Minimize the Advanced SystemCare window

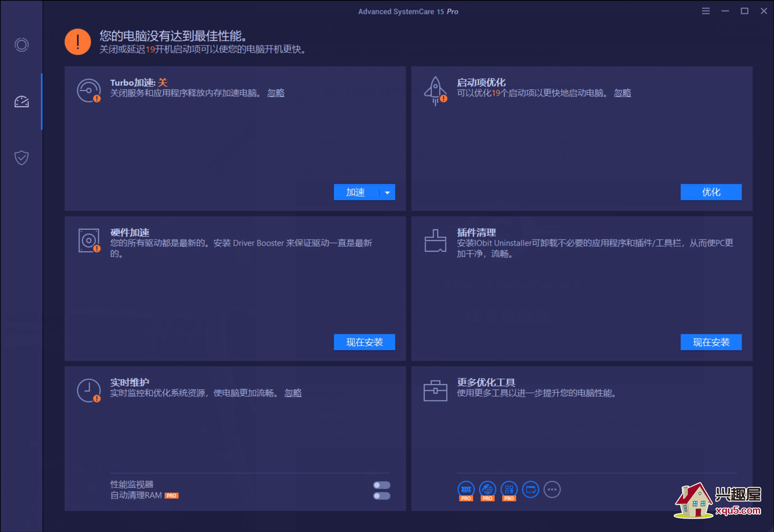(x=725, y=11)
